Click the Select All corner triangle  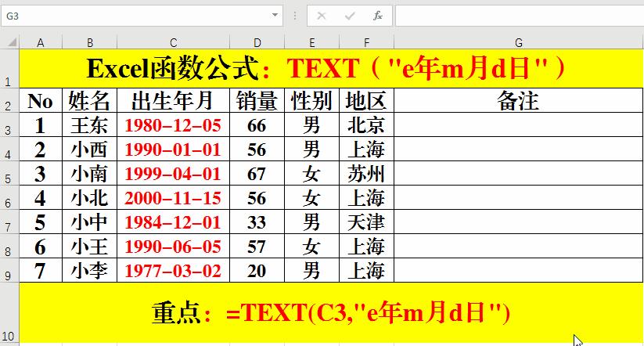click(13, 42)
